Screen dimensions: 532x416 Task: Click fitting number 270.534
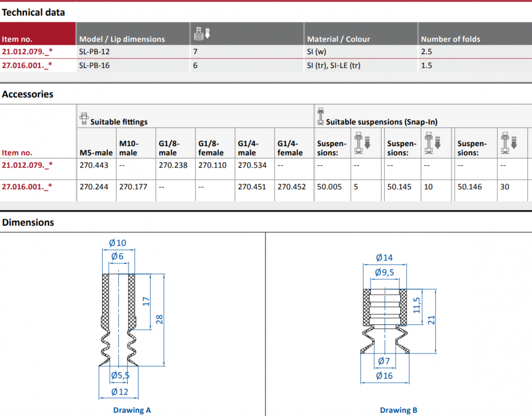pyautogui.click(x=252, y=165)
